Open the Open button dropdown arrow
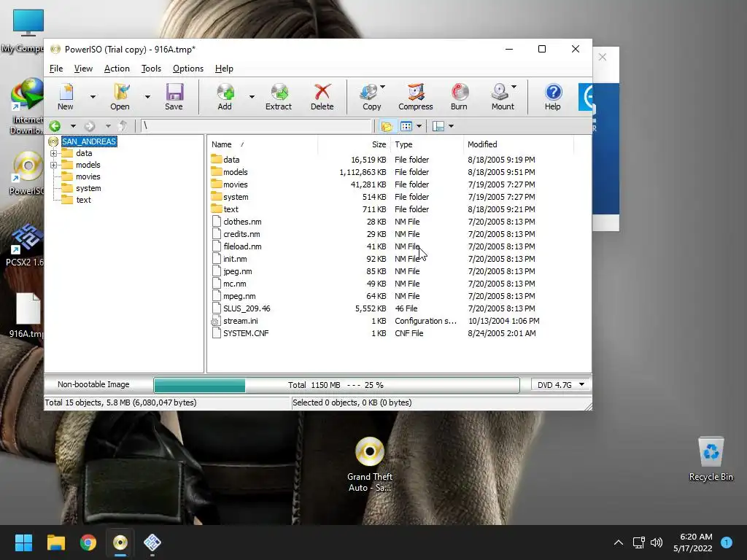Image resolution: width=747 pixels, height=560 pixels. pos(147,97)
